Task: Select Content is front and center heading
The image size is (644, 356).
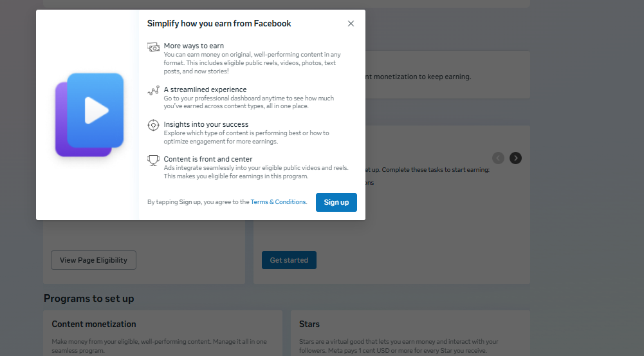Action: click(208, 159)
